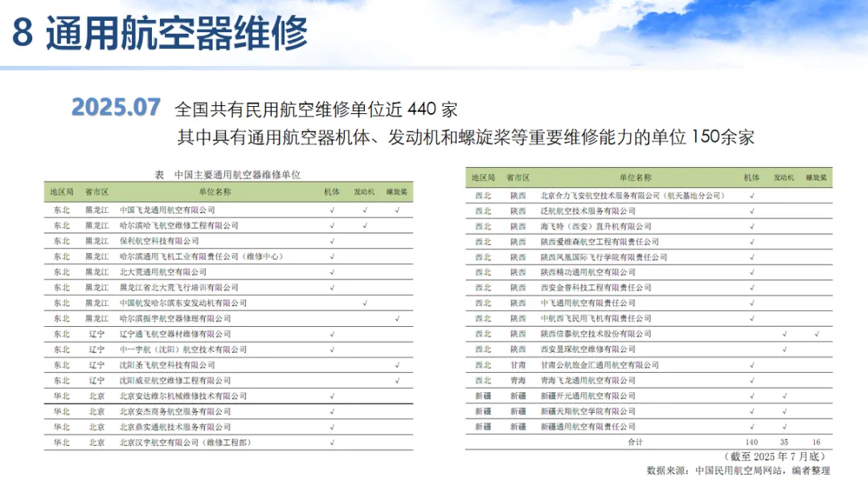The height and width of the screenshot is (486, 868).
Task: Toggle the 机体 mark for 北大荒通用航空有限公司
Action: pos(332,272)
